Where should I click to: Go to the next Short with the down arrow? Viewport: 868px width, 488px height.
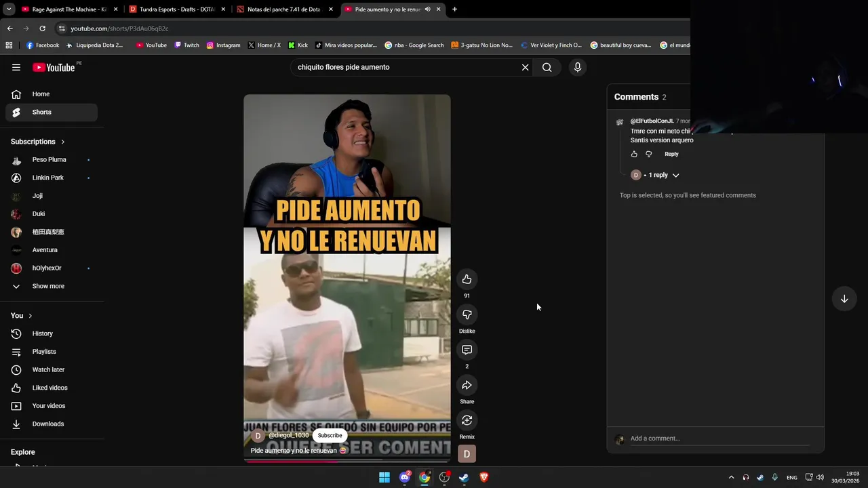tap(844, 299)
